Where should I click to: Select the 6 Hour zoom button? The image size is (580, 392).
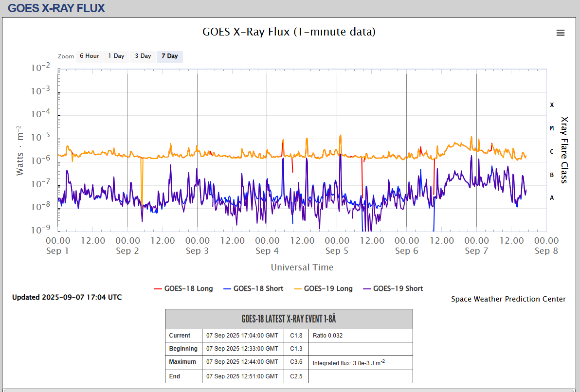click(90, 56)
